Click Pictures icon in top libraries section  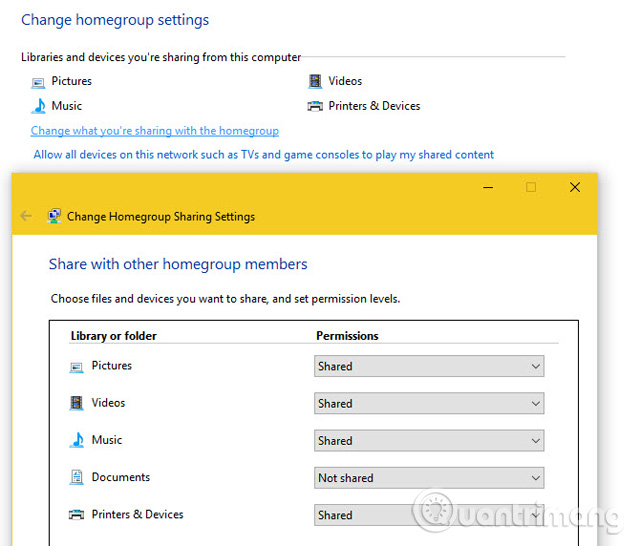click(x=38, y=83)
